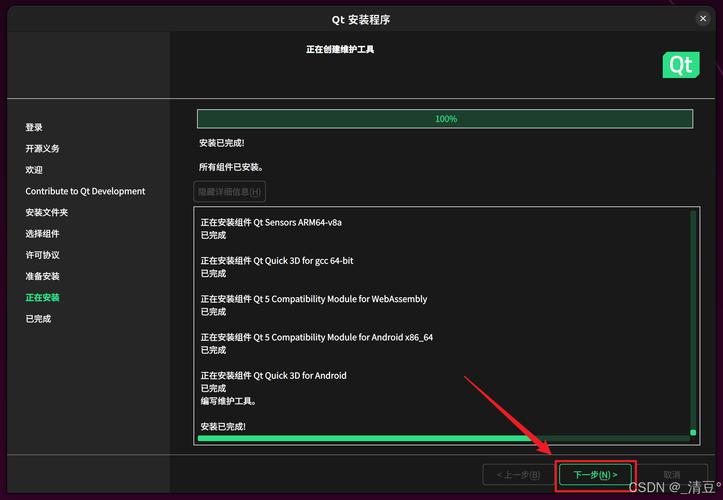Click the 编写维护工具。 log line
Screen dimensions: 723x500
pos(228,401)
